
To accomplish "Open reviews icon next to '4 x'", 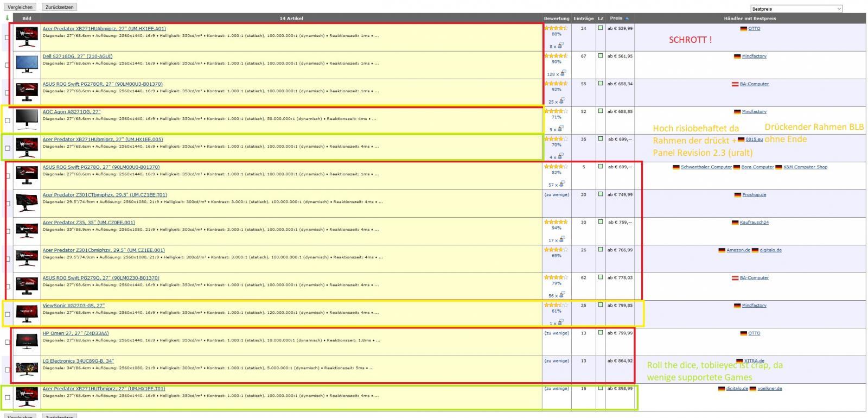I will point(560,156).
